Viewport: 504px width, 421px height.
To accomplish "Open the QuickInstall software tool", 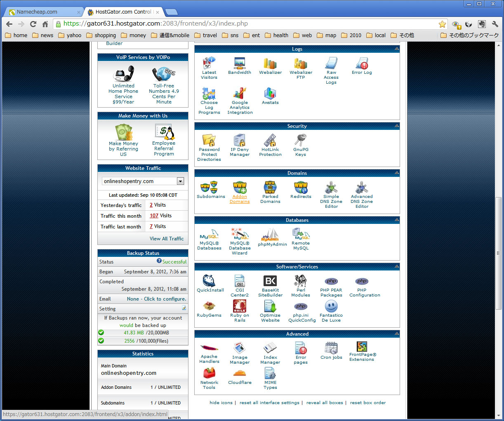I will click(210, 282).
